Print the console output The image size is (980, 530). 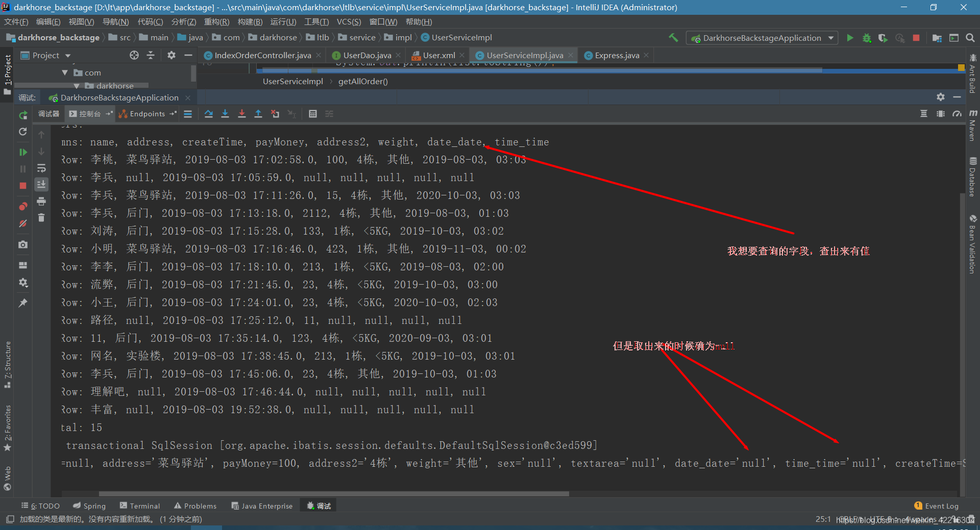41,201
